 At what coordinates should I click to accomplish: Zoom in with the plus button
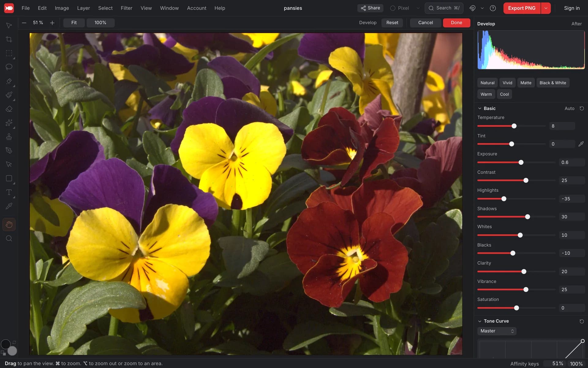[52, 23]
